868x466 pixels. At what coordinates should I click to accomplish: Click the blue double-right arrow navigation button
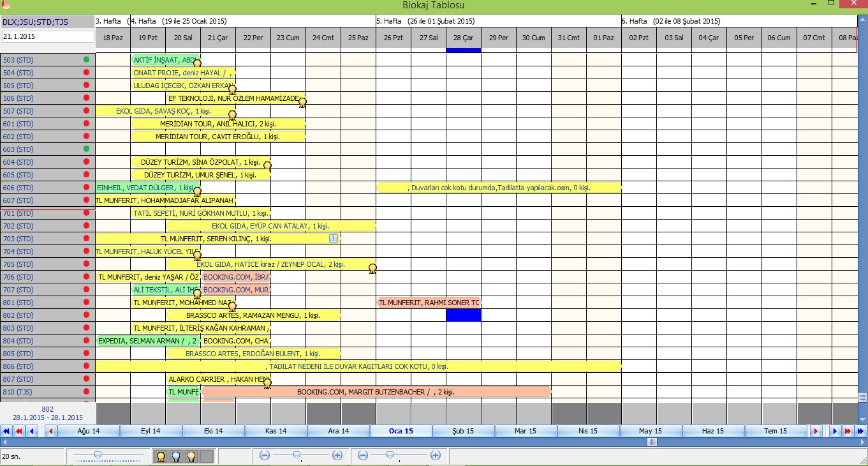(x=861, y=432)
